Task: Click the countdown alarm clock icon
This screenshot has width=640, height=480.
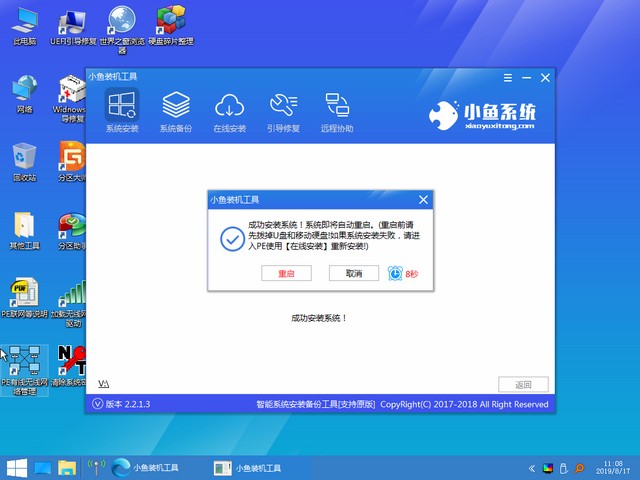Action: tap(396, 273)
